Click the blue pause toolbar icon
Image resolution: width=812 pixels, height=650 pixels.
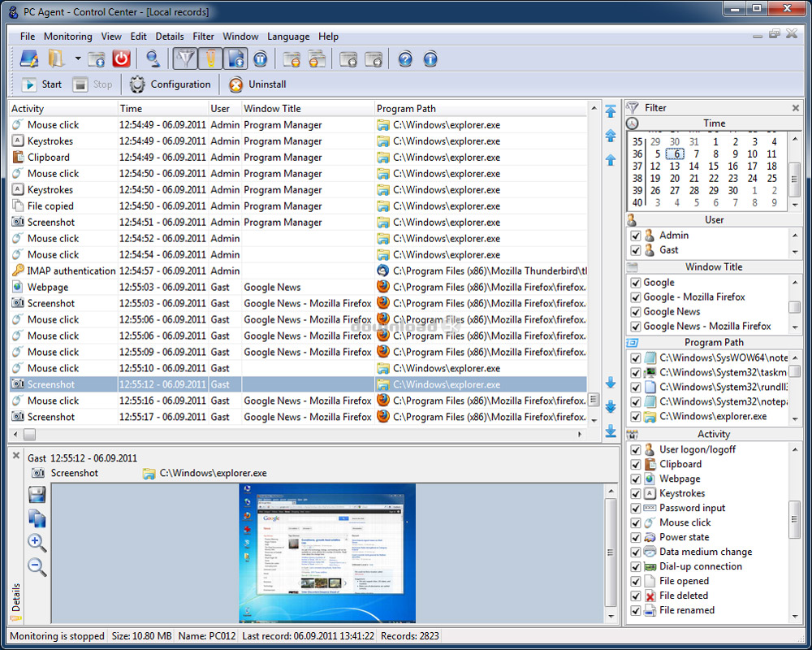pos(261,58)
